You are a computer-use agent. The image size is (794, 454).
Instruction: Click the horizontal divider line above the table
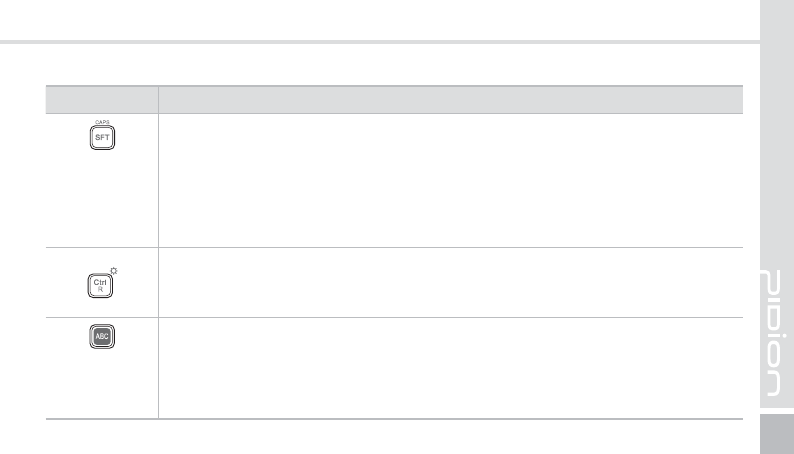pos(380,42)
